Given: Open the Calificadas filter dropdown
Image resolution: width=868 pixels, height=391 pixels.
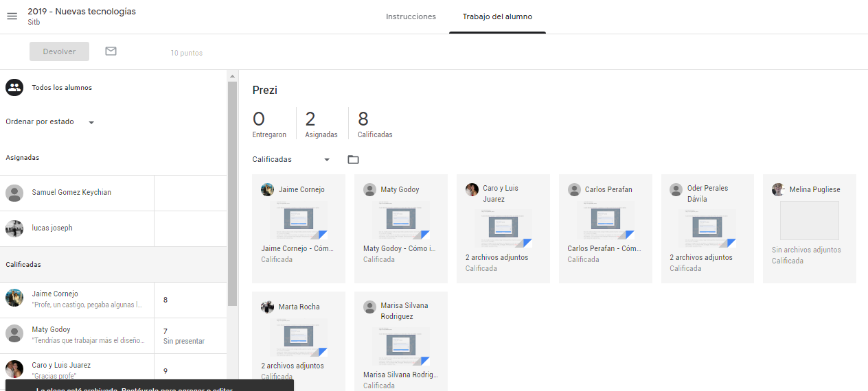Looking at the screenshot, I should 291,159.
